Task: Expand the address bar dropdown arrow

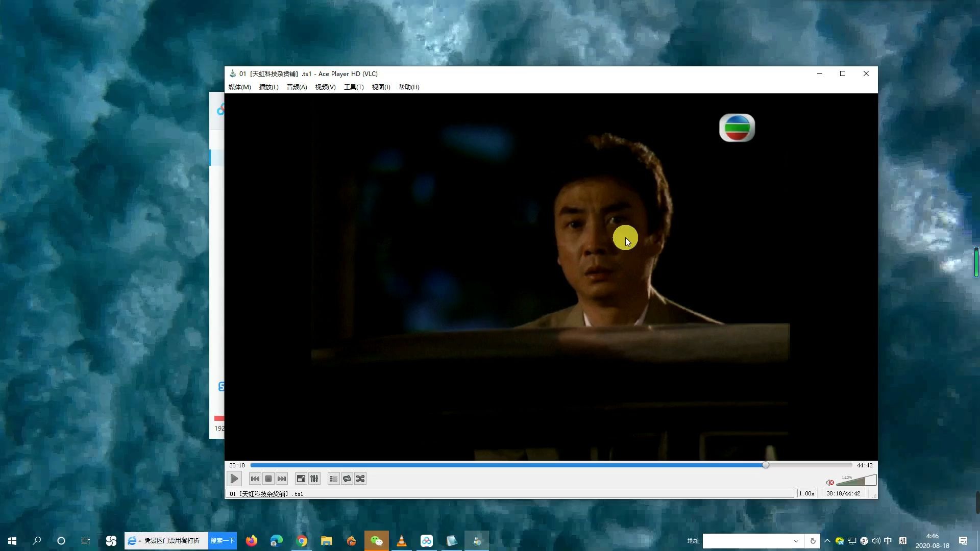Action: [x=796, y=541]
